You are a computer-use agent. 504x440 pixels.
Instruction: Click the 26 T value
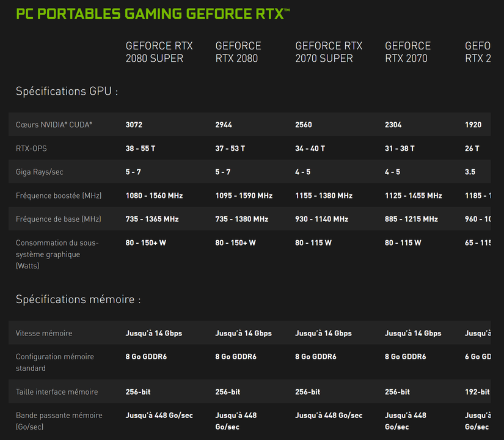pyautogui.click(x=472, y=148)
